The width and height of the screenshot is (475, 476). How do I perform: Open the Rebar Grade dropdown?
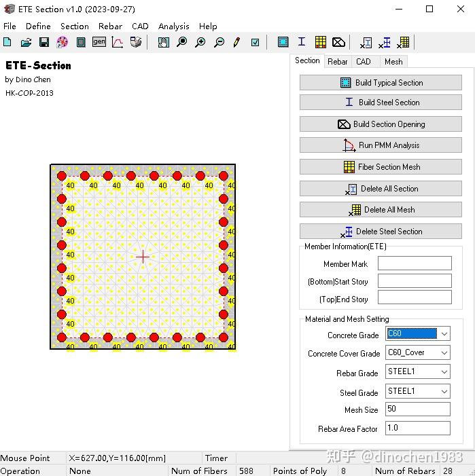pos(418,371)
